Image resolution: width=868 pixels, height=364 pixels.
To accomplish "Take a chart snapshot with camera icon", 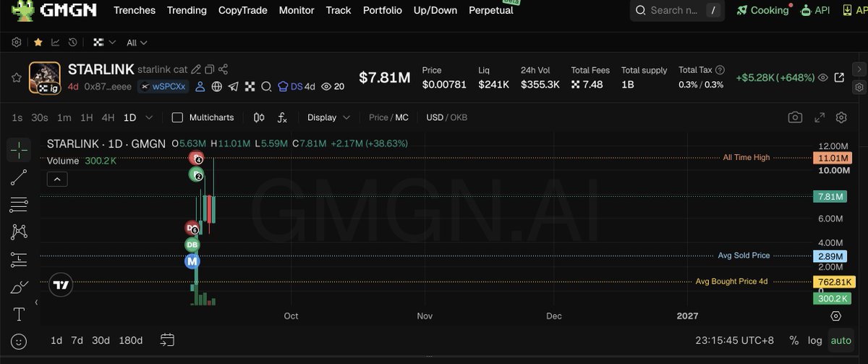I will [x=795, y=117].
